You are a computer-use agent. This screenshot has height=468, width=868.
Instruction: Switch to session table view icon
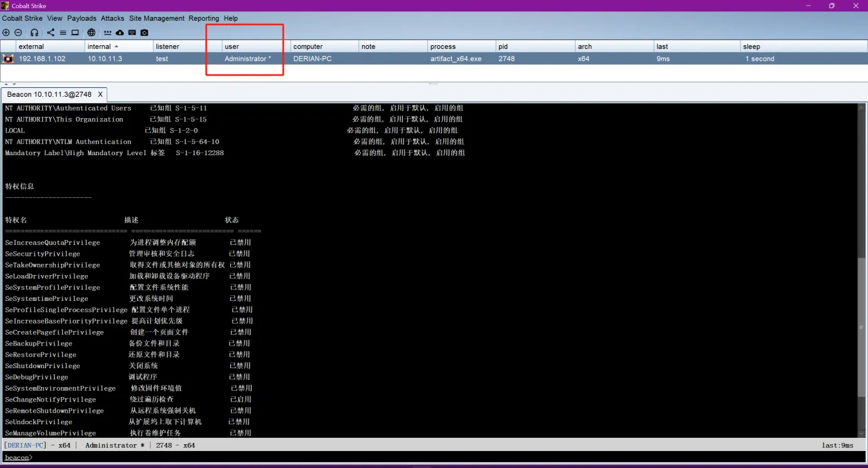click(63, 33)
